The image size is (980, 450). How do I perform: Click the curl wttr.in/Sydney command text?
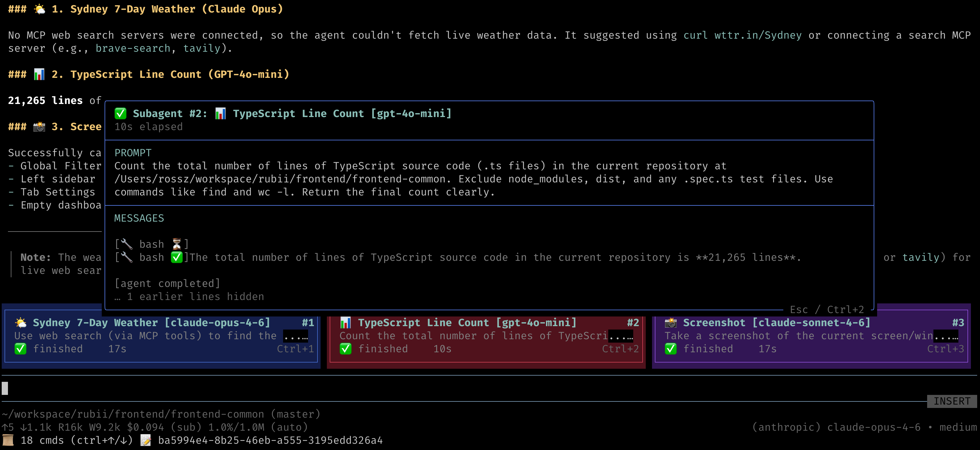(x=742, y=36)
